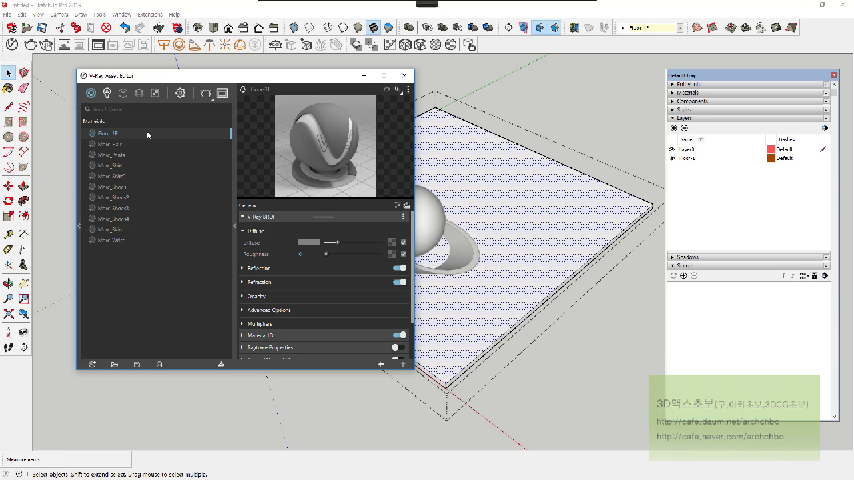Open the Edit menu
854x480 pixels.
click(x=22, y=15)
